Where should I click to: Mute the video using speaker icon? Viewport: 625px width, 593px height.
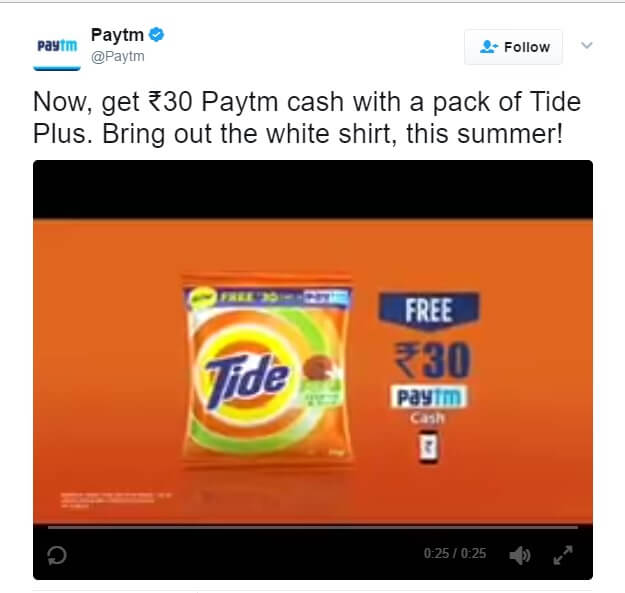point(519,555)
